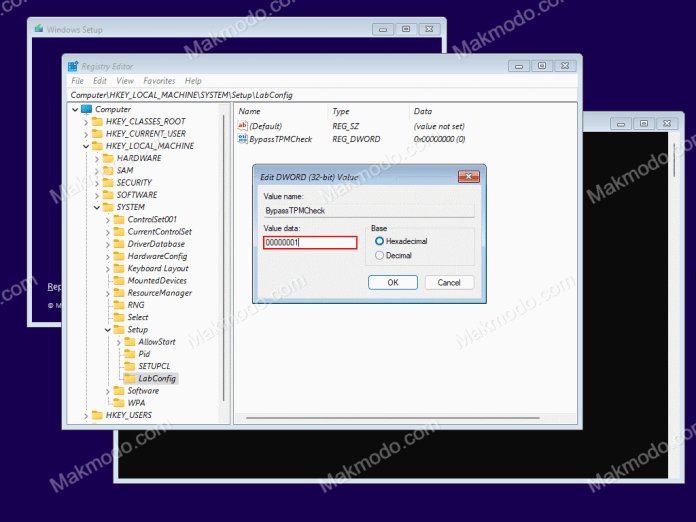Select the MountedDevices folder icon

[119, 281]
